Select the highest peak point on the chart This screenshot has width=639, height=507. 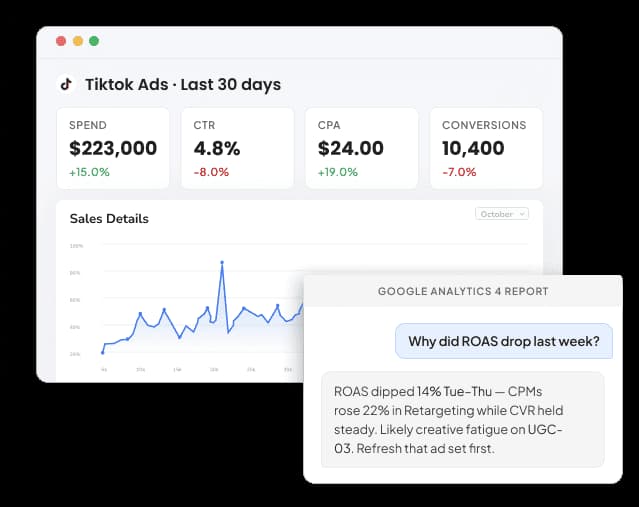coord(222,262)
